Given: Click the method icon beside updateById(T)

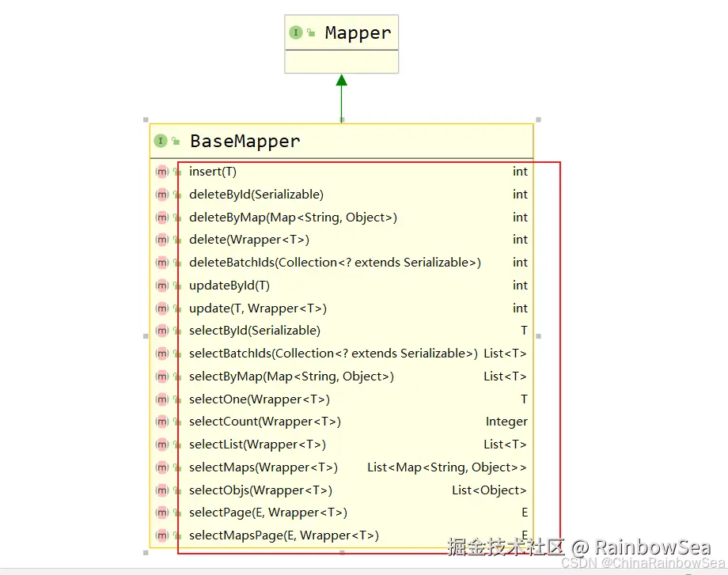Looking at the screenshot, I should 161,286.
